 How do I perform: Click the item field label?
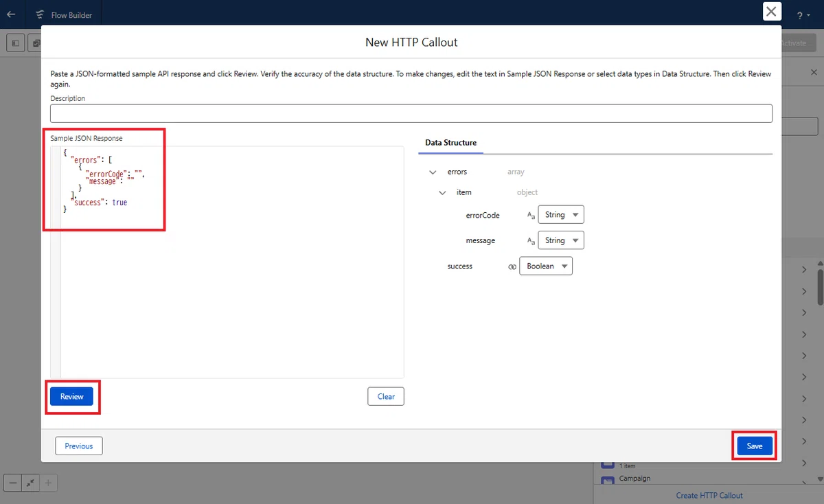[x=464, y=193]
